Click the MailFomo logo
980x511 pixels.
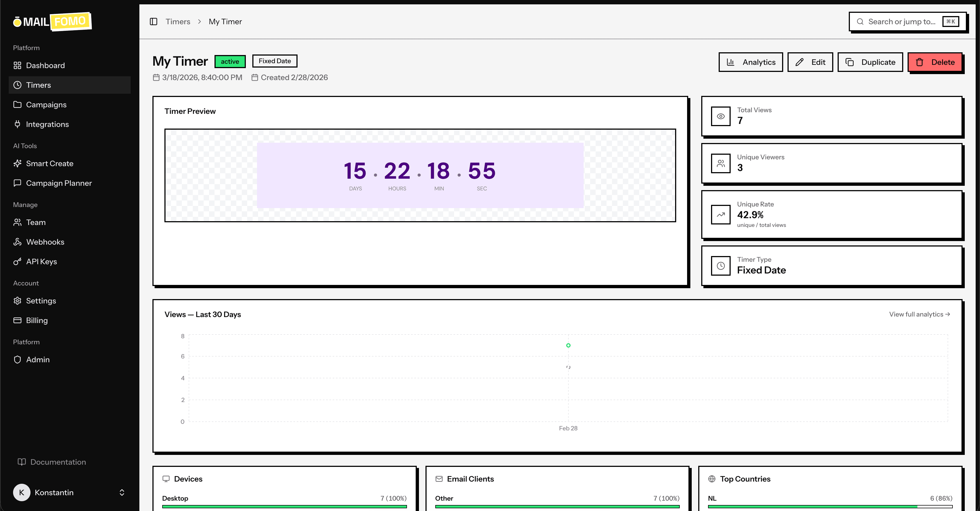[x=52, y=21]
